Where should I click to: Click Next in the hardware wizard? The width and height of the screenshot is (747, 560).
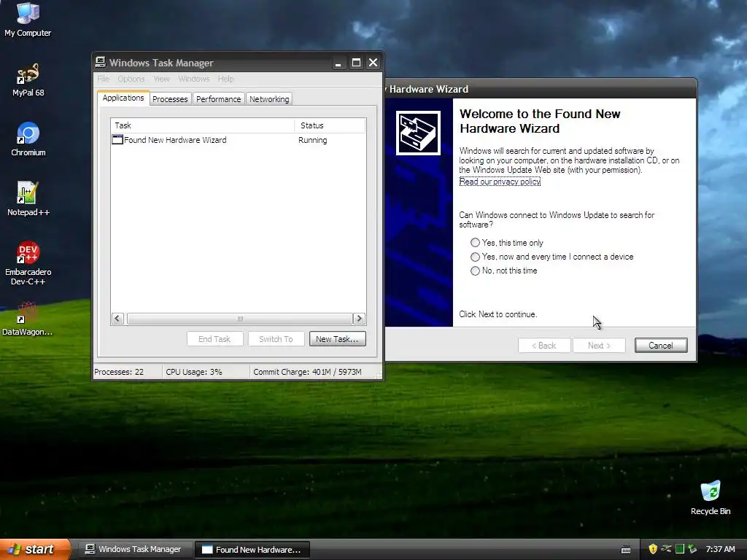click(x=599, y=345)
